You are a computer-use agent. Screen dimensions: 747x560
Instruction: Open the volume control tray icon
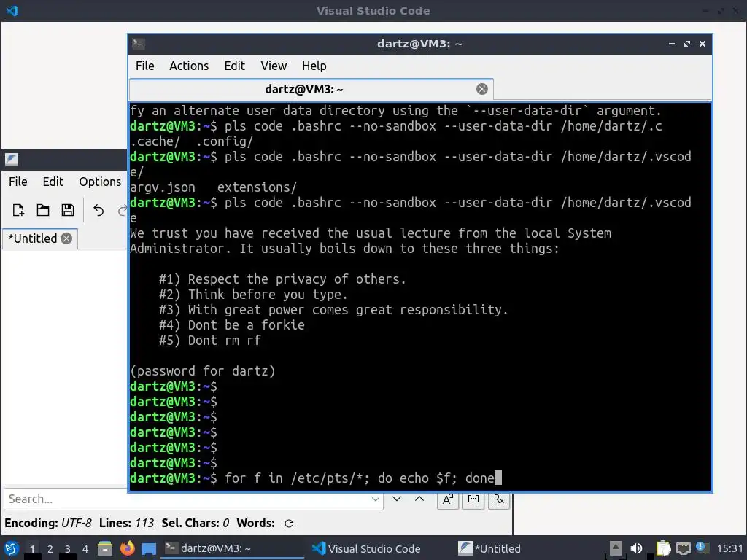[636, 548]
